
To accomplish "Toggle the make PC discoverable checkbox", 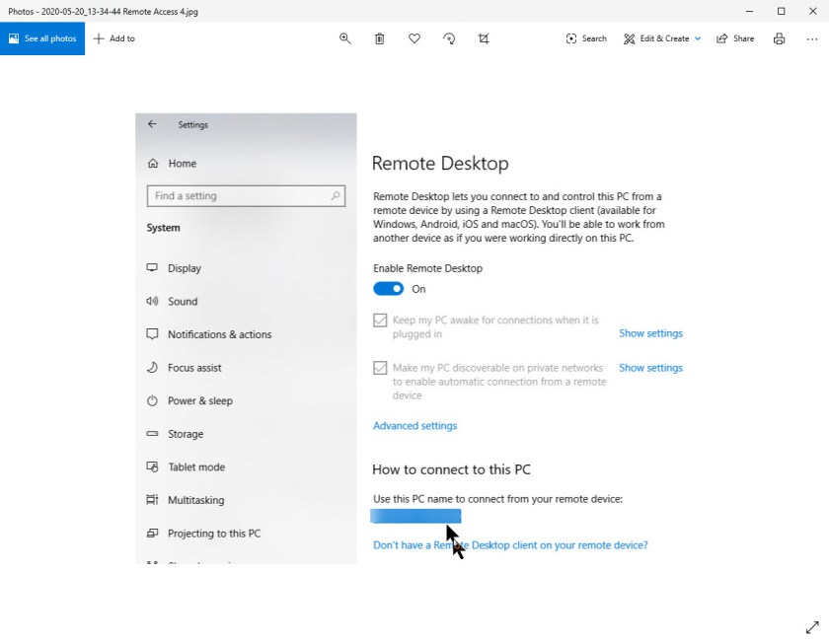I will pyautogui.click(x=380, y=367).
